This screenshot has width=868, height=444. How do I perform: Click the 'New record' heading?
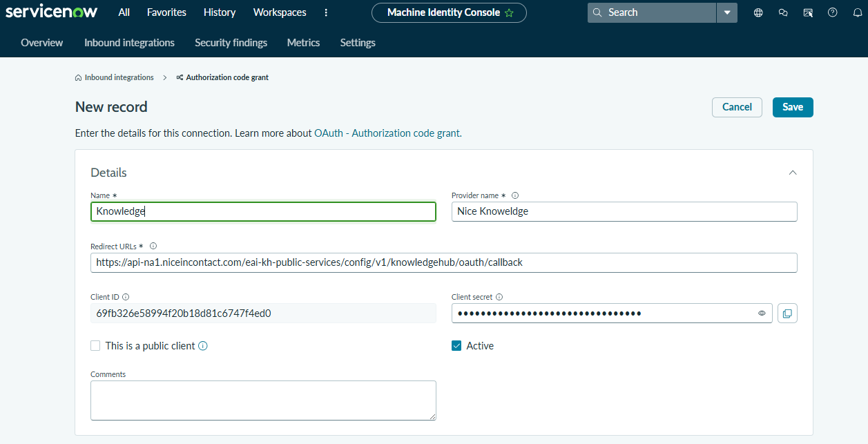coord(111,107)
